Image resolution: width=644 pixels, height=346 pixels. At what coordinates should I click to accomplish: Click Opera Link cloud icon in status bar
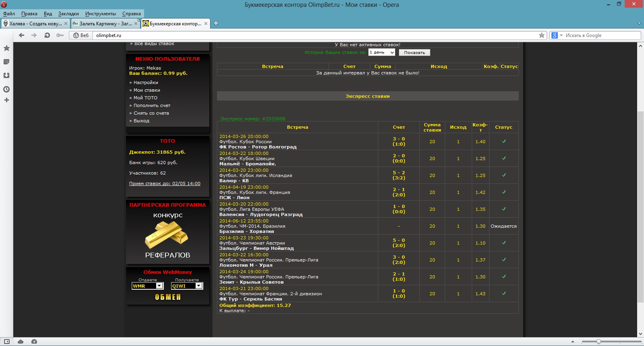tap(21, 342)
